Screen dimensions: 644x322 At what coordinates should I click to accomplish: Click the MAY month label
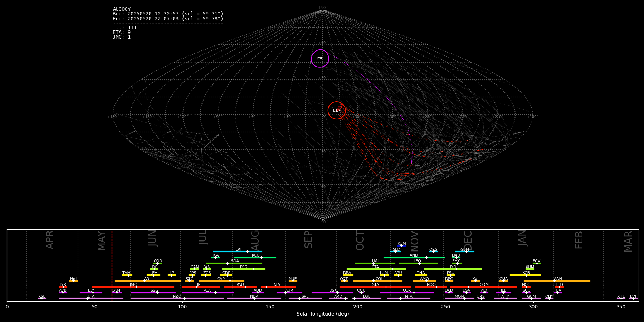[102, 241]
